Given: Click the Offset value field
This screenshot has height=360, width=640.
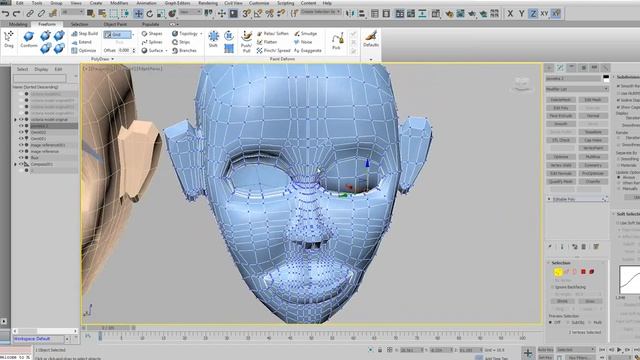Looking at the screenshot, I should [124, 51].
